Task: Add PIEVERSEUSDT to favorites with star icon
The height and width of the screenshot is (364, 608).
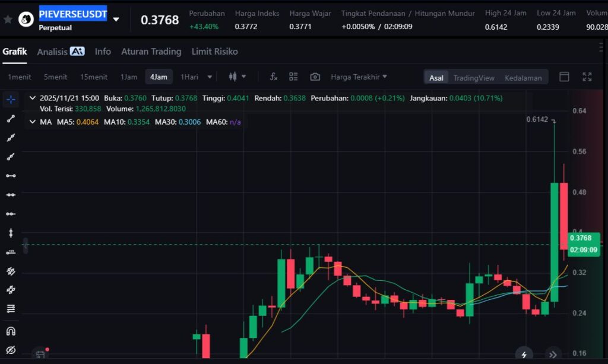Action: (x=8, y=20)
